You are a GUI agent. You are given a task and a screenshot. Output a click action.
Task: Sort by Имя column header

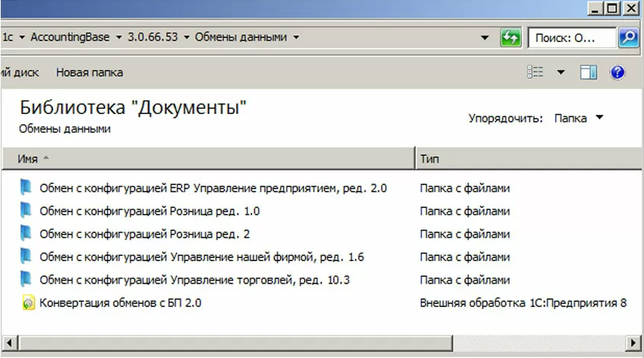tap(209, 158)
